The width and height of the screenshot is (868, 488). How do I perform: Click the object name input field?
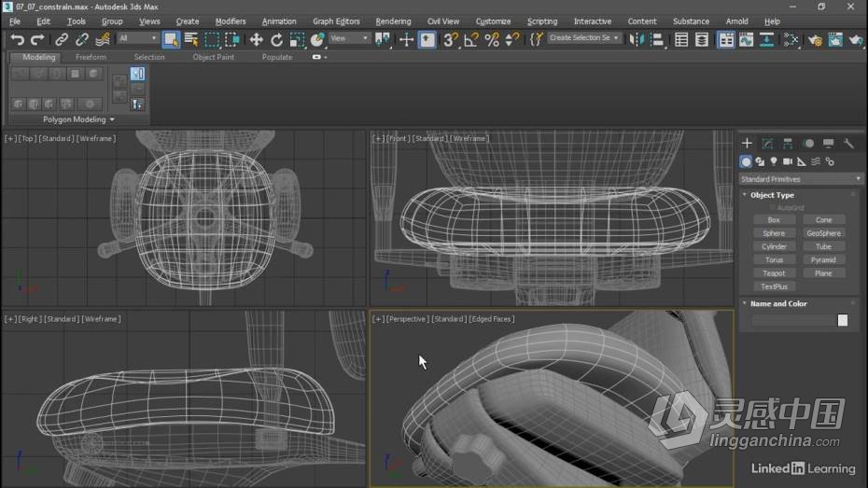click(x=793, y=320)
